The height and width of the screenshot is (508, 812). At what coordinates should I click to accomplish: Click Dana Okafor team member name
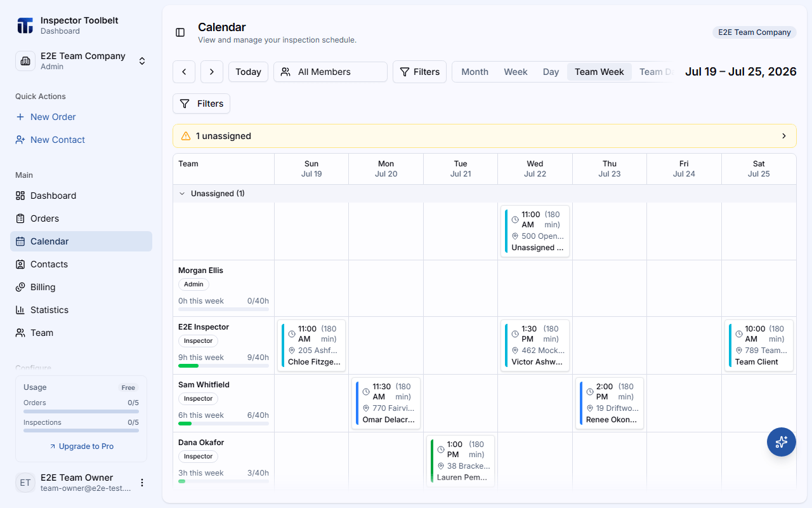coord(201,443)
